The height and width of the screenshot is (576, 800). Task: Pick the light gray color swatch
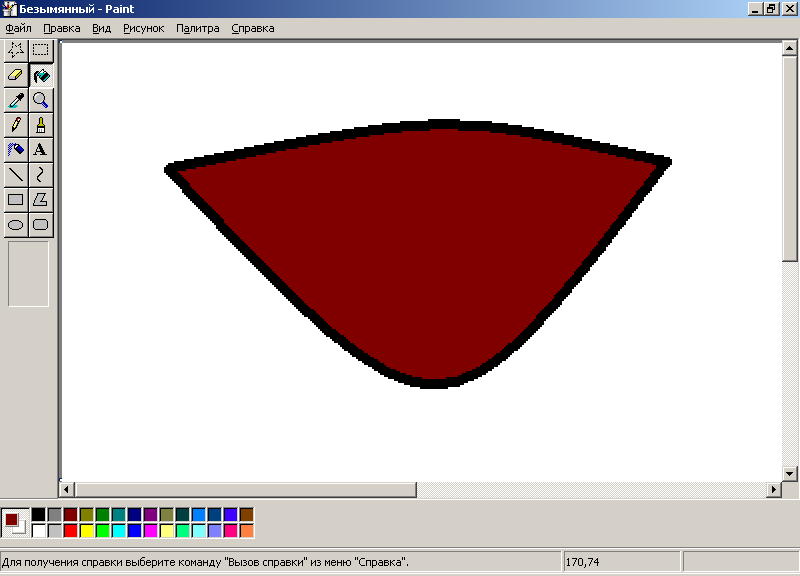55,531
